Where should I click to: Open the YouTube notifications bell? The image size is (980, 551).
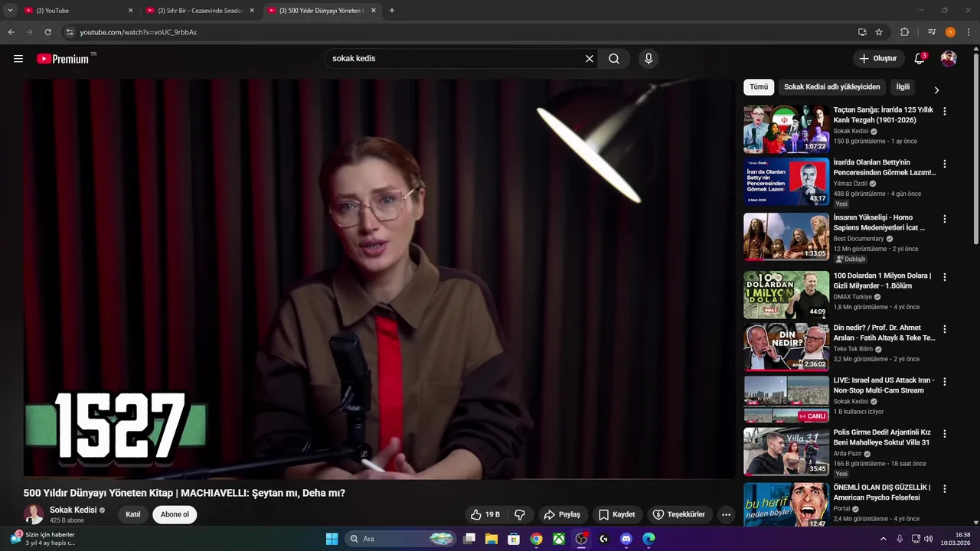tap(920, 59)
